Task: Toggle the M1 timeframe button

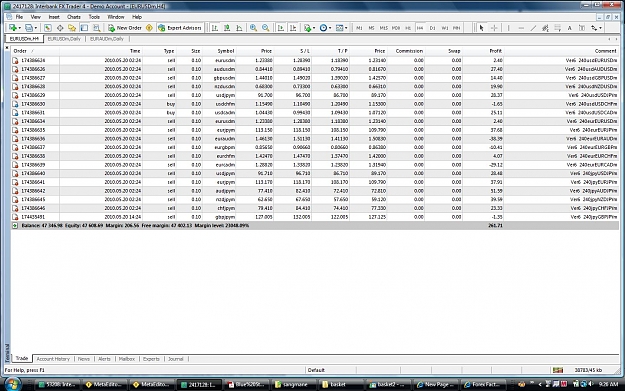Action: (x=359, y=28)
